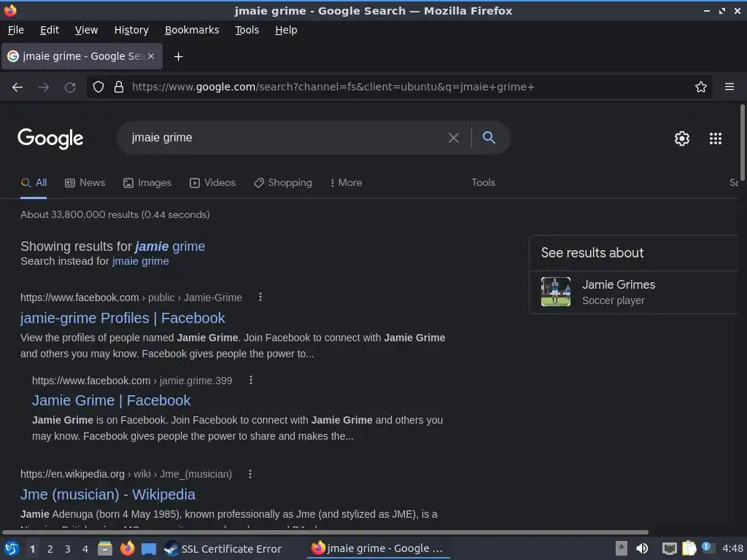The height and width of the screenshot is (560, 747).
Task: Click Jamie Grimes thumbnail image
Action: click(x=555, y=292)
